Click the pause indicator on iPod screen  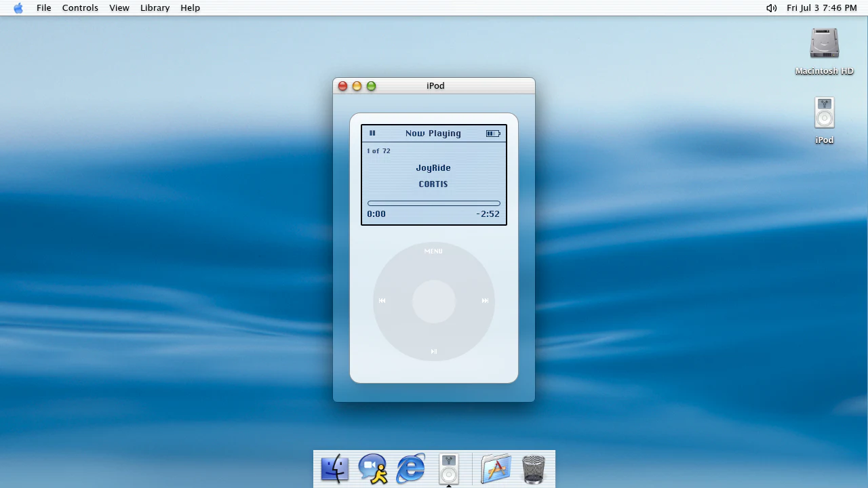(372, 134)
